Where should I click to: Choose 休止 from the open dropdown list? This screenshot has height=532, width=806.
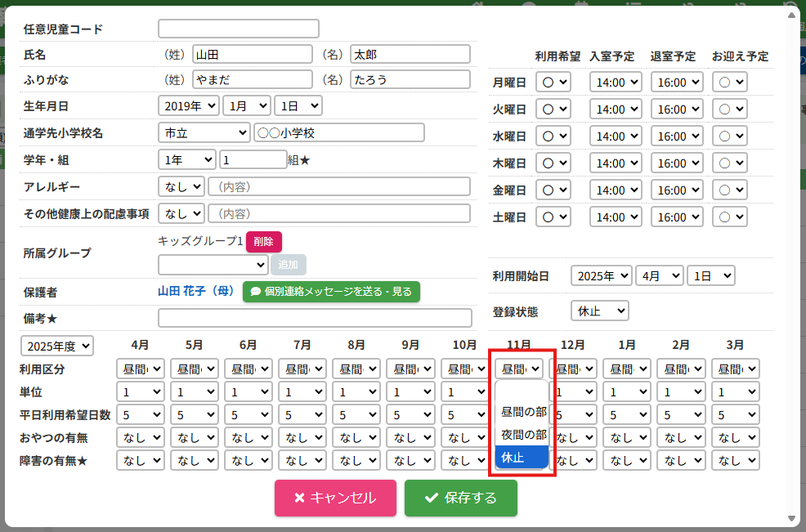point(522,457)
